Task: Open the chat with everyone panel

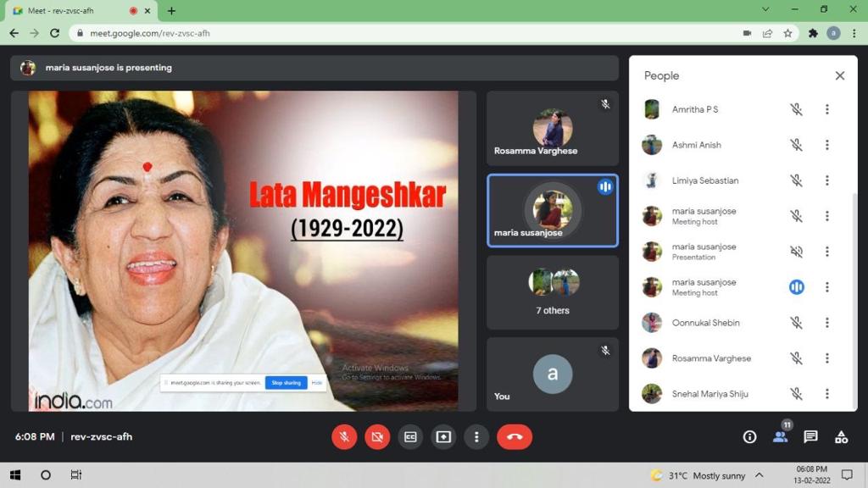Action: [x=810, y=437]
